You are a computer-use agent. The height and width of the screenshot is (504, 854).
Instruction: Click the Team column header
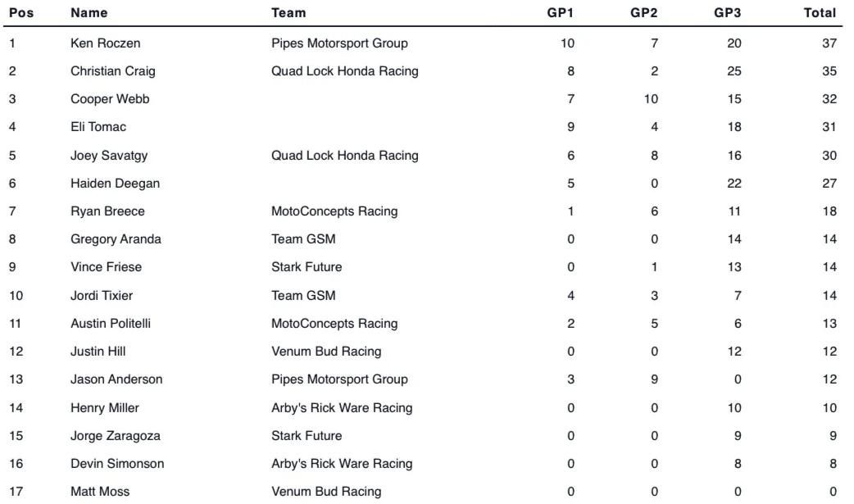pyautogui.click(x=288, y=13)
